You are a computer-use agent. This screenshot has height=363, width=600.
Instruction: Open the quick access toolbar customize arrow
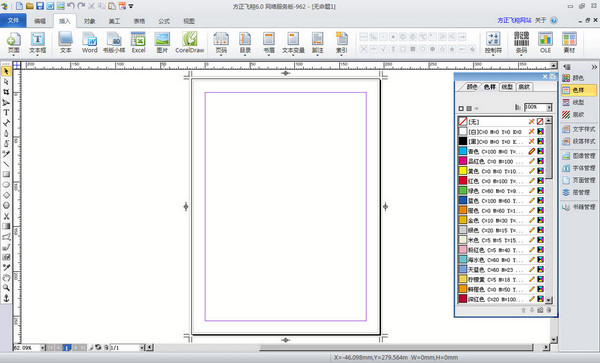coord(131,6)
